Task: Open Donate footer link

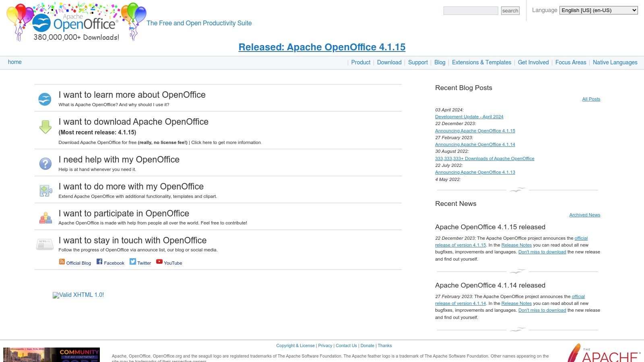Action: pyautogui.click(x=367, y=346)
